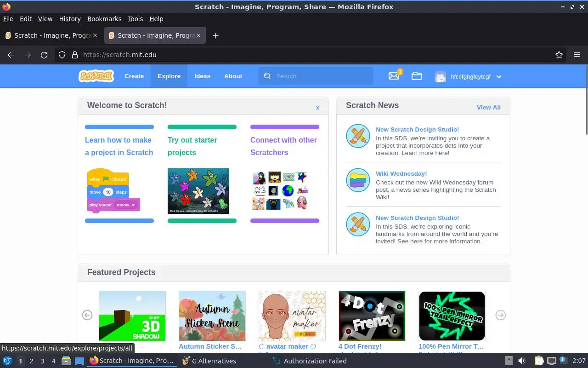Viewport: 588px width, 368px height.
Task: Open the My Stuff folder icon
Action: tap(417, 76)
